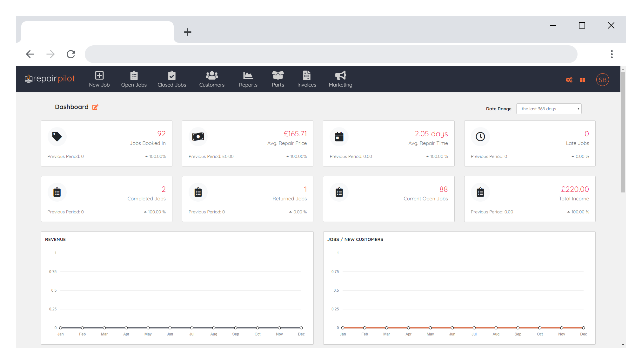Click the clock icon on Late Jobs

pos(480,137)
